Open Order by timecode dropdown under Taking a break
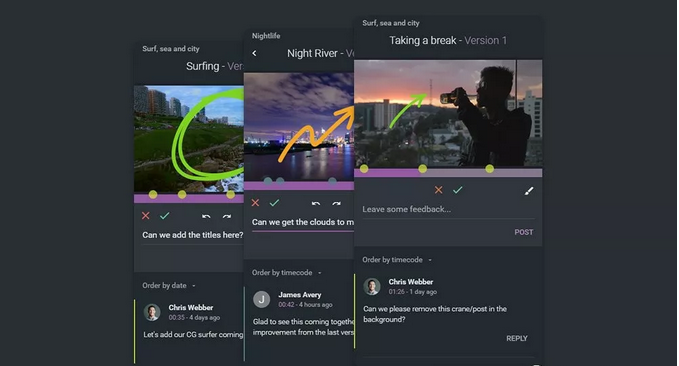The height and width of the screenshot is (366, 679). tap(397, 259)
